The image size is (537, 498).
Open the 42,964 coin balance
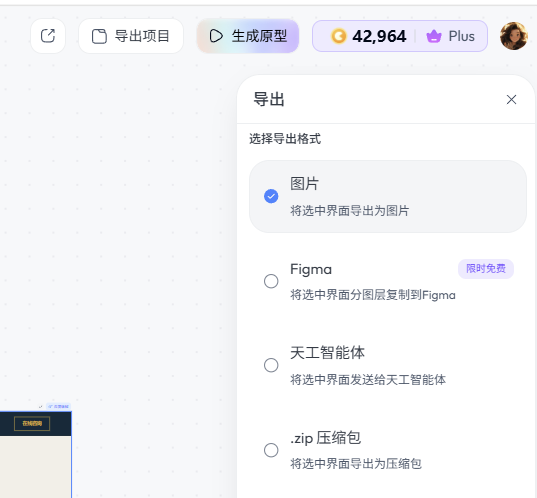coord(369,36)
